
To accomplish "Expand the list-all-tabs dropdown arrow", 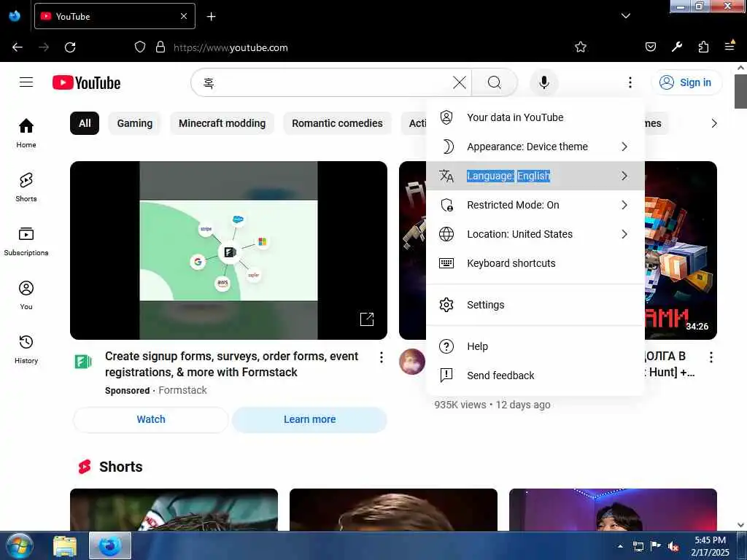I will [x=626, y=16].
